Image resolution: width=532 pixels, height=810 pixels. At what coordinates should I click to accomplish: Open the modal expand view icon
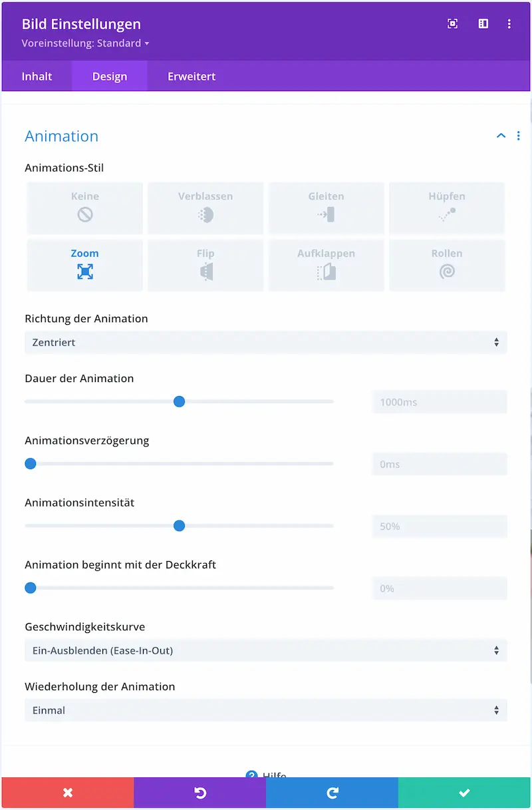pyautogui.click(x=453, y=23)
